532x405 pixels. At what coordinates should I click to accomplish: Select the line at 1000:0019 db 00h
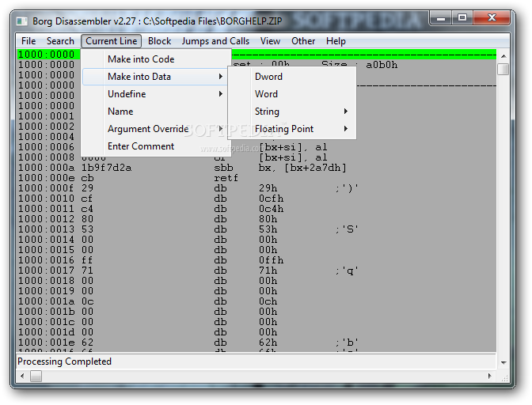coord(256,291)
